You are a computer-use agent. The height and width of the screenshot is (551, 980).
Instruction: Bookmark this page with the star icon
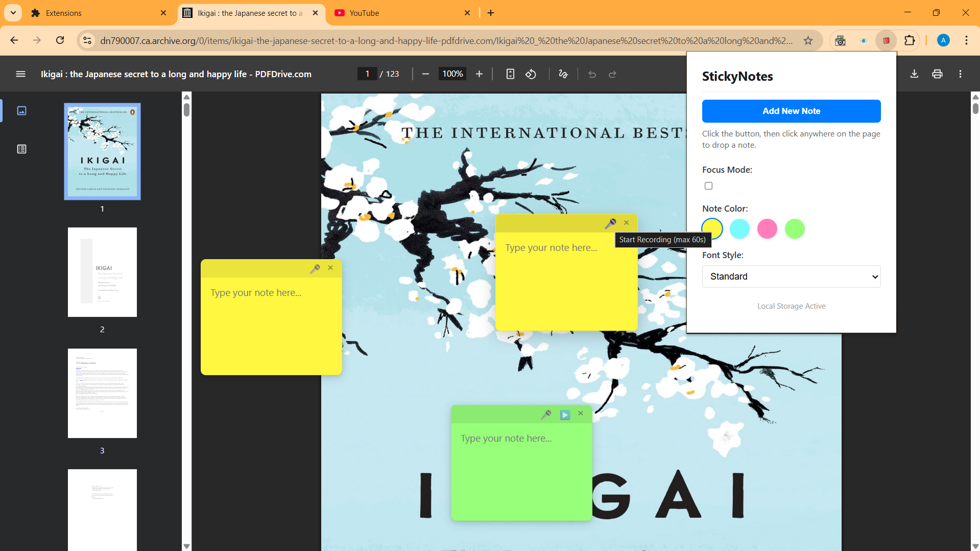[808, 40]
